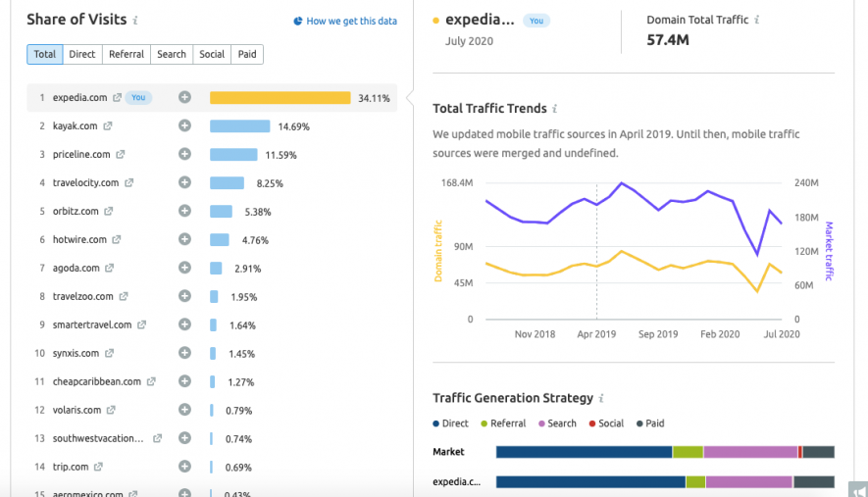Open priceline.com external link icon

tap(120, 155)
